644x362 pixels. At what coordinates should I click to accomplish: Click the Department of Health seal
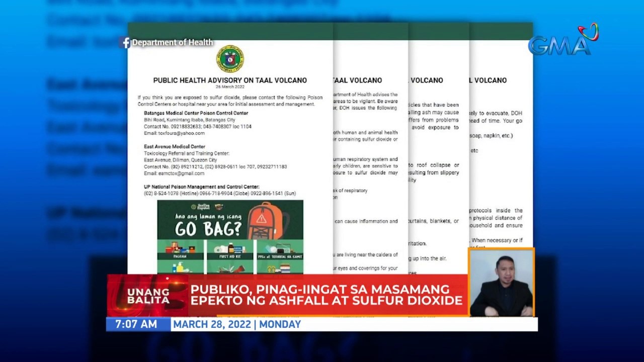point(230,59)
